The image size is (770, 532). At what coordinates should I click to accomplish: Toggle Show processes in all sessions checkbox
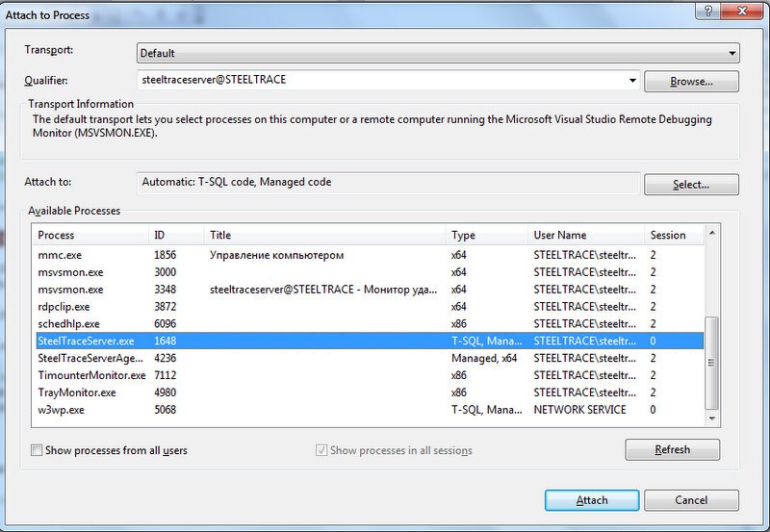pos(322,450)
